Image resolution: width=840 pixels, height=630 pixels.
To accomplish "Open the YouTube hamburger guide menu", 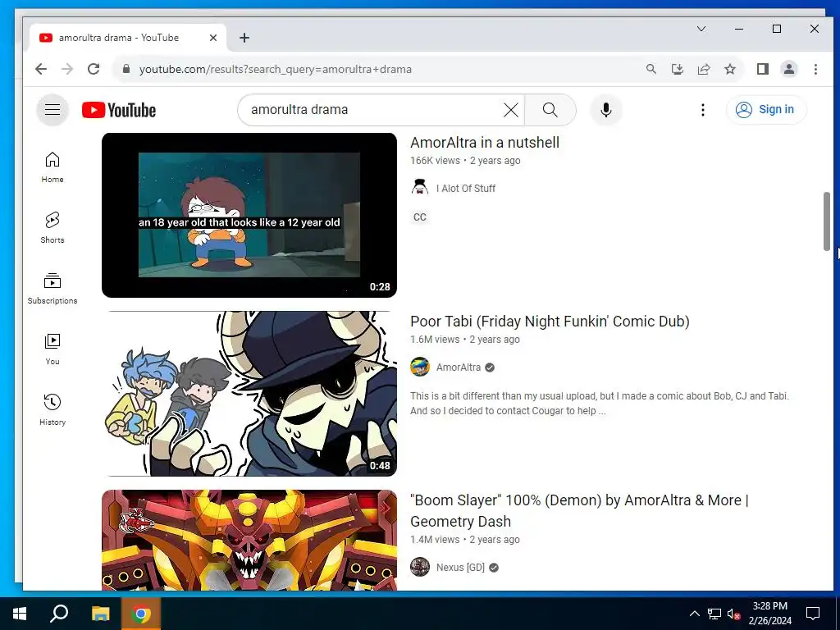I will (52, 110).
